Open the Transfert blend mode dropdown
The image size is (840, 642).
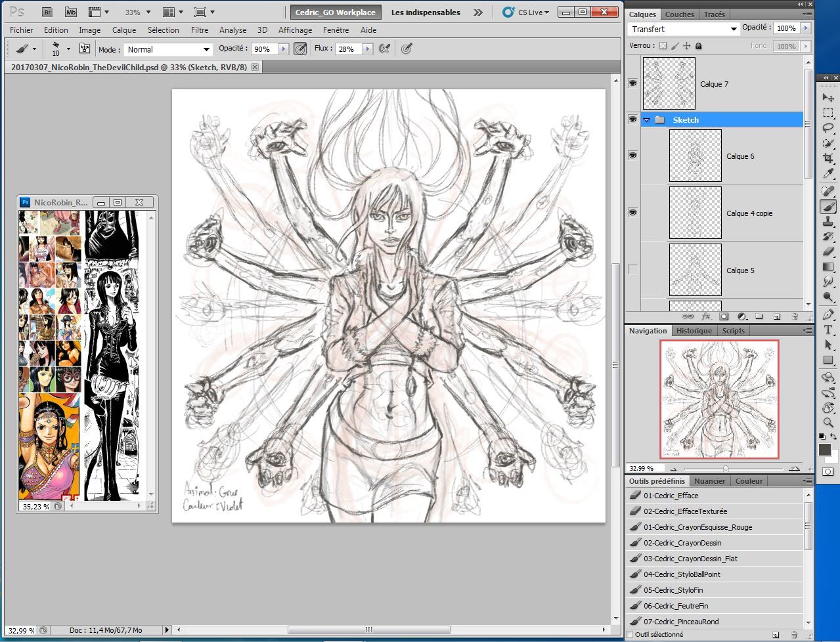pyautogui.click(x=684, y=29)
